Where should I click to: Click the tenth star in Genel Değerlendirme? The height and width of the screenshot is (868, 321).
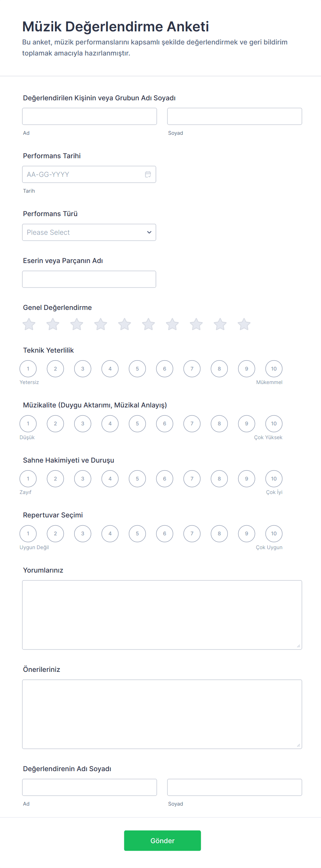click(244, 324)
